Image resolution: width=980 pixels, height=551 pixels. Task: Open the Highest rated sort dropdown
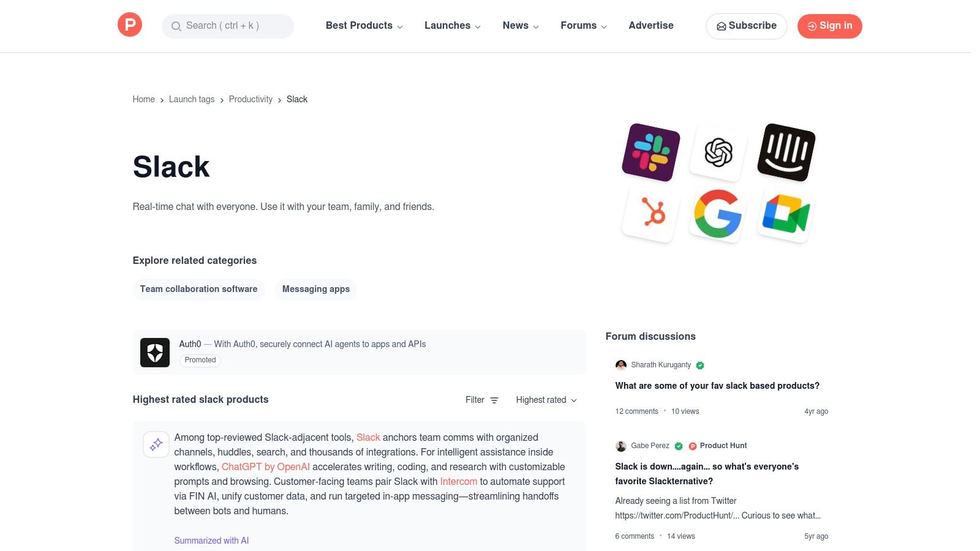[546, 400]
